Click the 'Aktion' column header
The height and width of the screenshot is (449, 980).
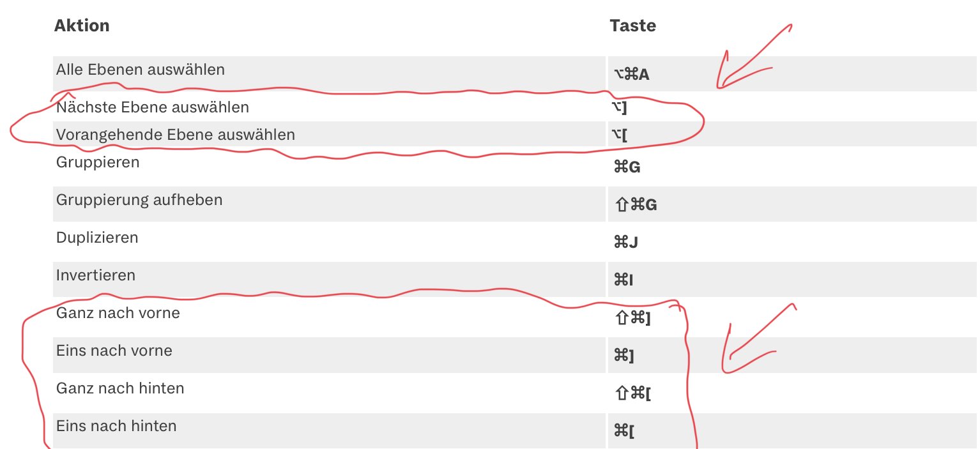pos(82,26)
